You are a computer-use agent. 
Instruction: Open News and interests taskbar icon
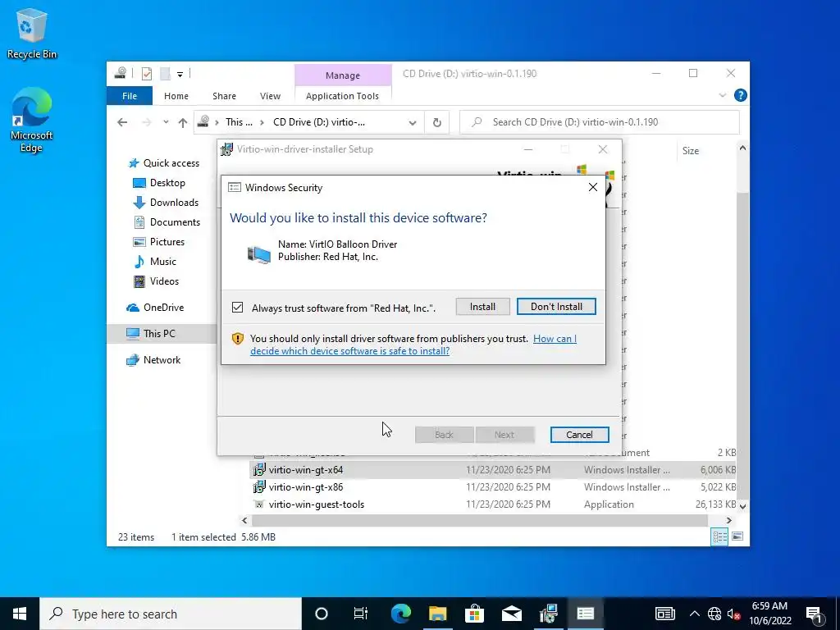pyautogui.click(x=664, y=614)
